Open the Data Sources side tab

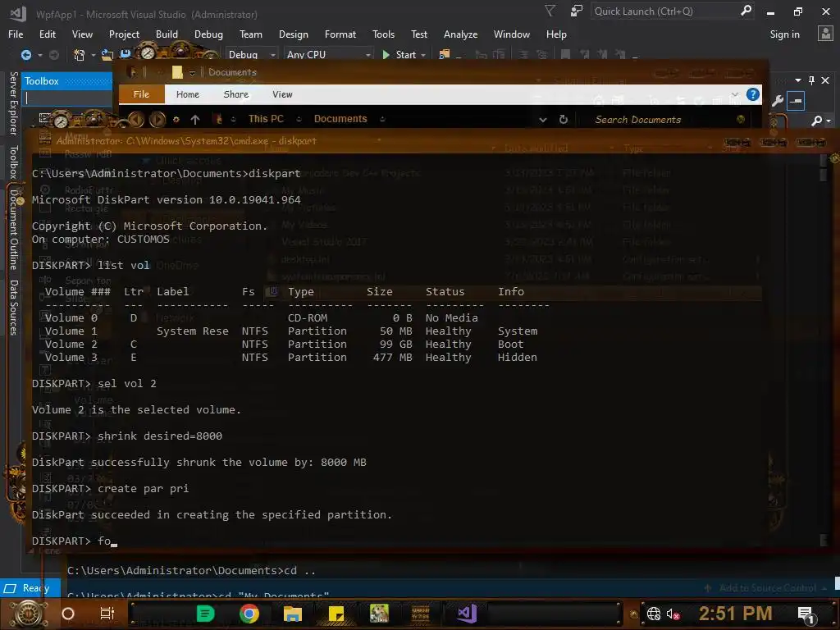pyautogui.click(x=13, y=307)
